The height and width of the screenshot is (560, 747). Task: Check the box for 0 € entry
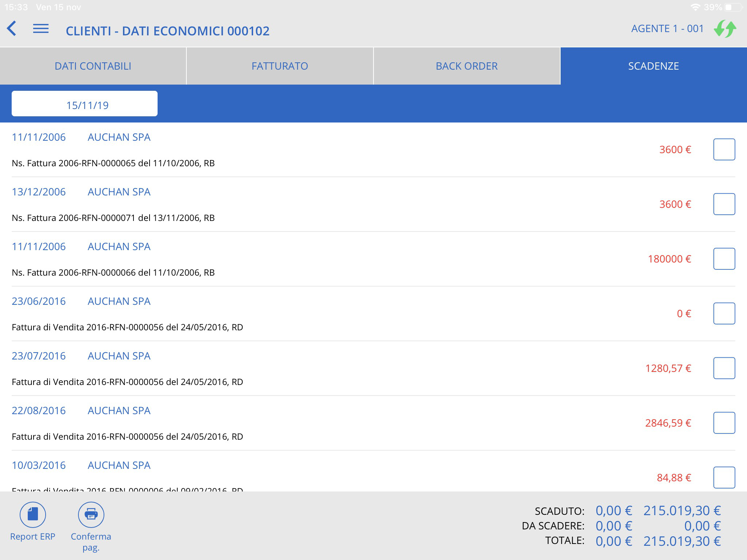[x=724, y=314]
